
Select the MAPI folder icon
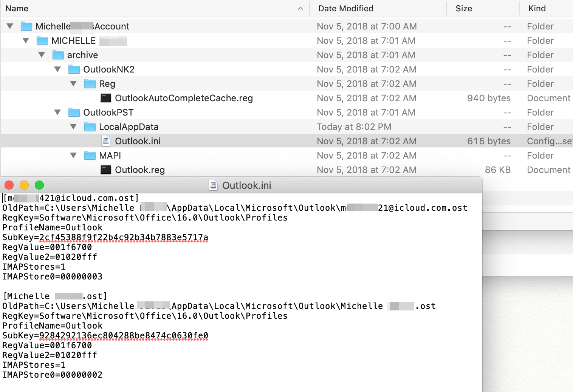90,155
